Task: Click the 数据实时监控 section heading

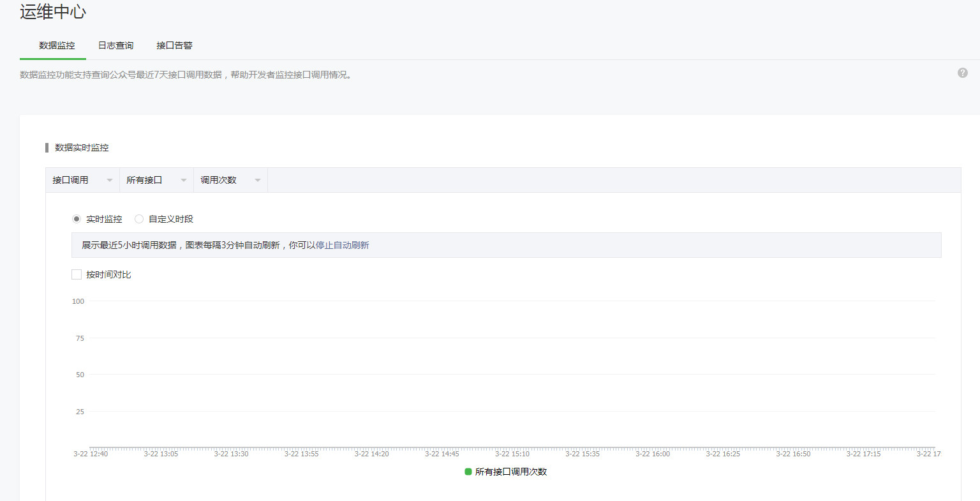Action: (x=82, y=147)
